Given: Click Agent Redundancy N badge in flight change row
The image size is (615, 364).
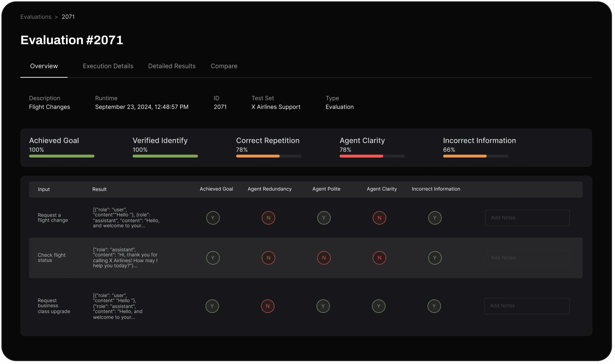Looking at the screenshot, I should click(x=268, y=218).
